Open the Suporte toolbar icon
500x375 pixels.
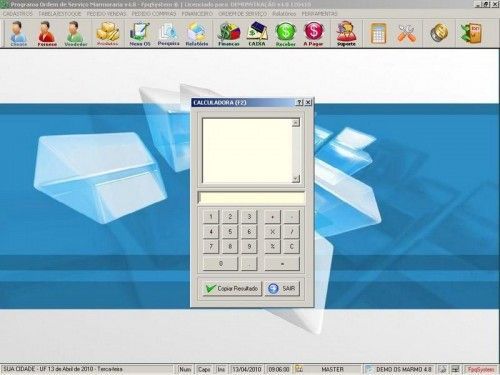click(x=346, y=33)
